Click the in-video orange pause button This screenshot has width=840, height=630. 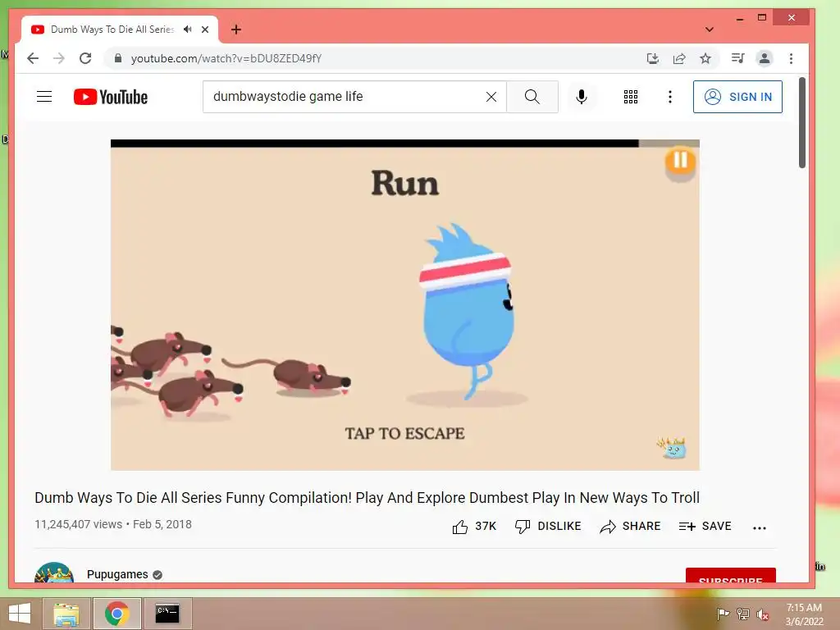[680, 160]
